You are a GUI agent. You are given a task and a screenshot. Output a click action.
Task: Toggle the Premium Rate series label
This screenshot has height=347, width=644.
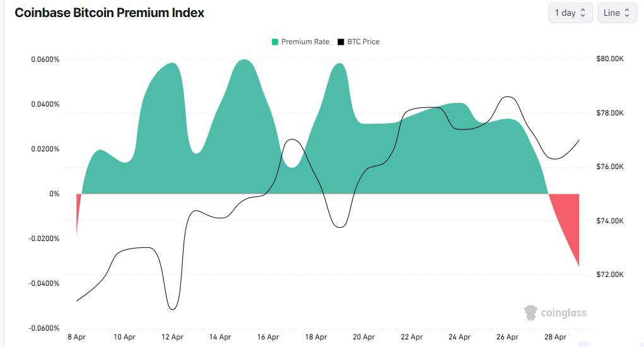click(305, 42)
